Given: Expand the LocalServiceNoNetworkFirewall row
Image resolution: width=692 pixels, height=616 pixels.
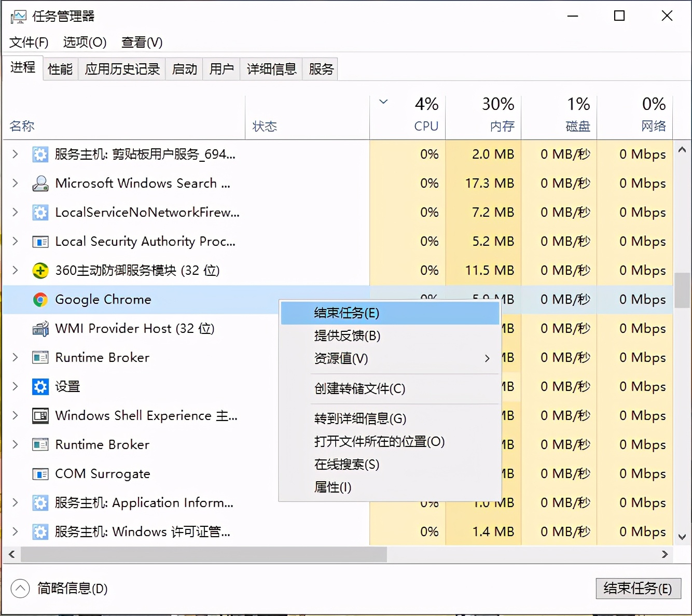Looking at the screenshot, I should pos(15,212).
